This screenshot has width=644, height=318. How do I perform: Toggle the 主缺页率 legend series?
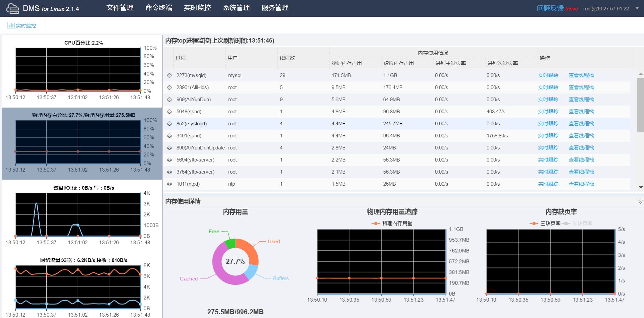coord(545,223)
